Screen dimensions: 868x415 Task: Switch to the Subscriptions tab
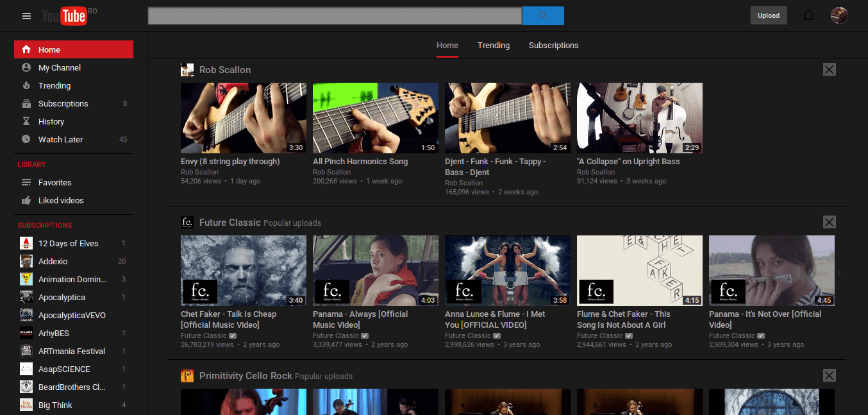tap(553, 46)
